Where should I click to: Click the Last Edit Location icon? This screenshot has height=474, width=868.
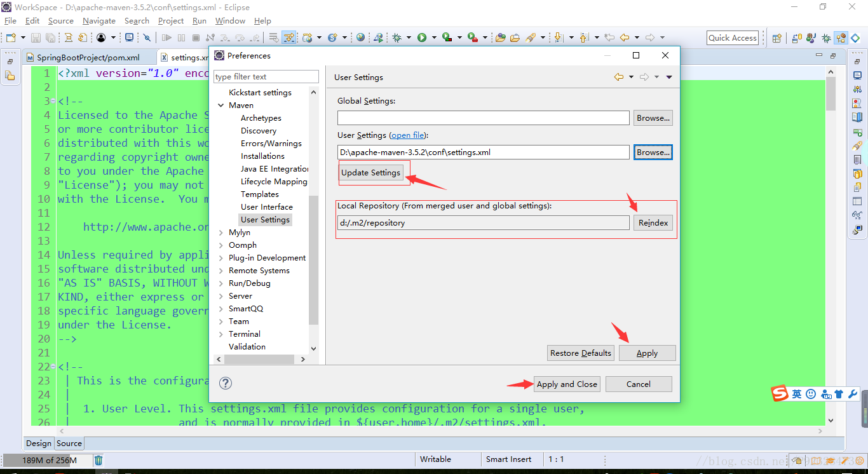609,38
